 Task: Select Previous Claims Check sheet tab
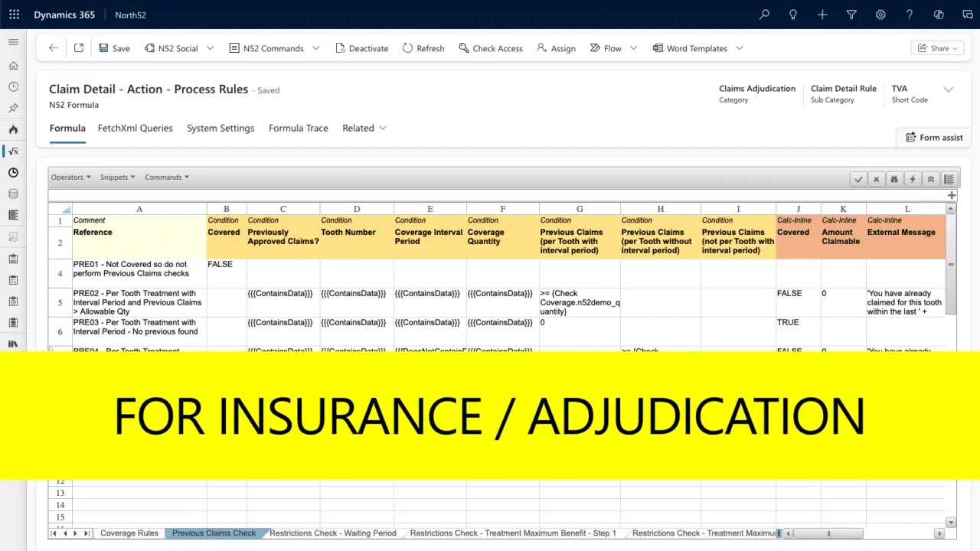[x=214, y=533]
